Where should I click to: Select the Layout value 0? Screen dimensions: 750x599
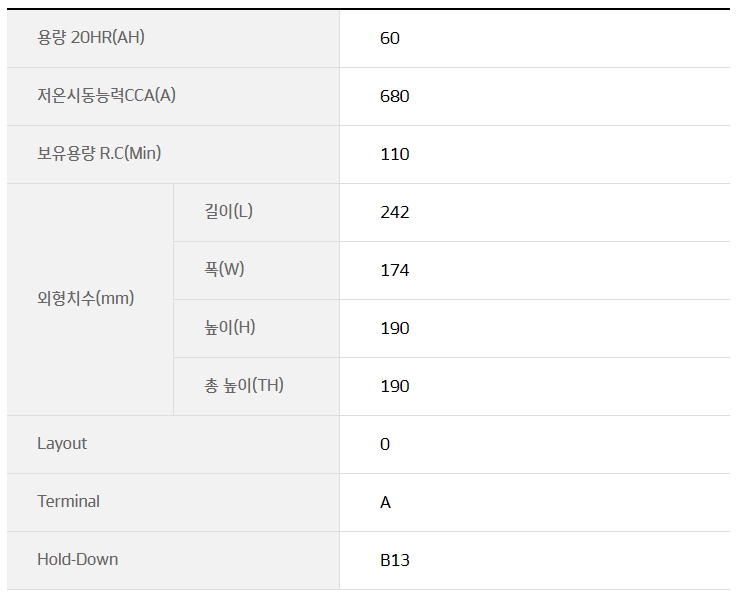point(385,444)
